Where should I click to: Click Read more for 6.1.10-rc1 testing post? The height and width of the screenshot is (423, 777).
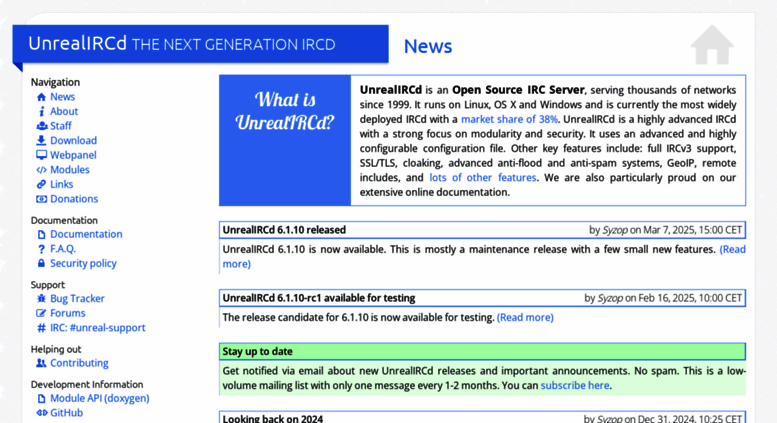[x=525, y=317]
